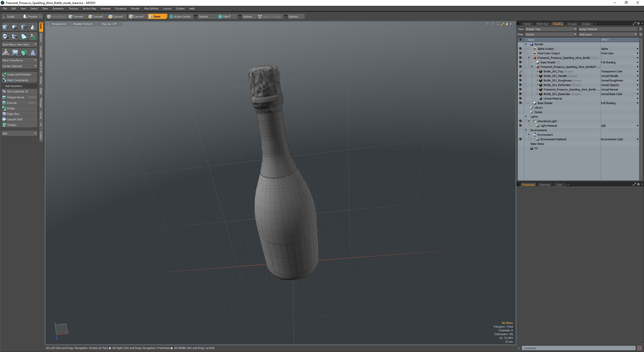Open viewport settings gear icon
Image resolution: width=644 pixels, height=352 pixels.
pos(507,24)
